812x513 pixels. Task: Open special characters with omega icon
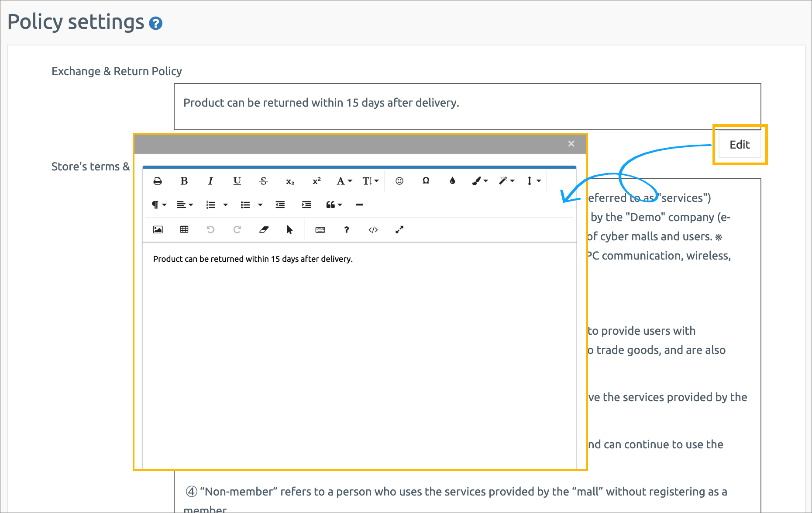[x=426, y=181]
